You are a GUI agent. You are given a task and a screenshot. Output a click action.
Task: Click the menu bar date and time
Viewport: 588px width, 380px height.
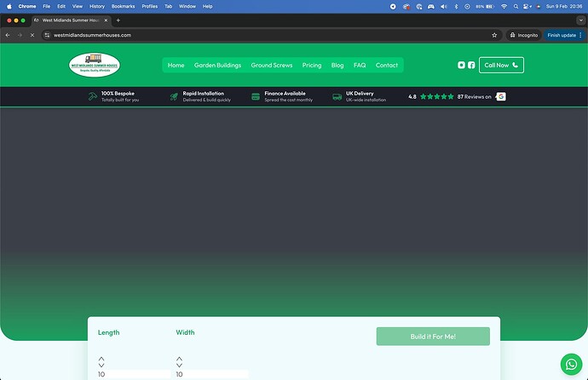click(x=564, y=6)
